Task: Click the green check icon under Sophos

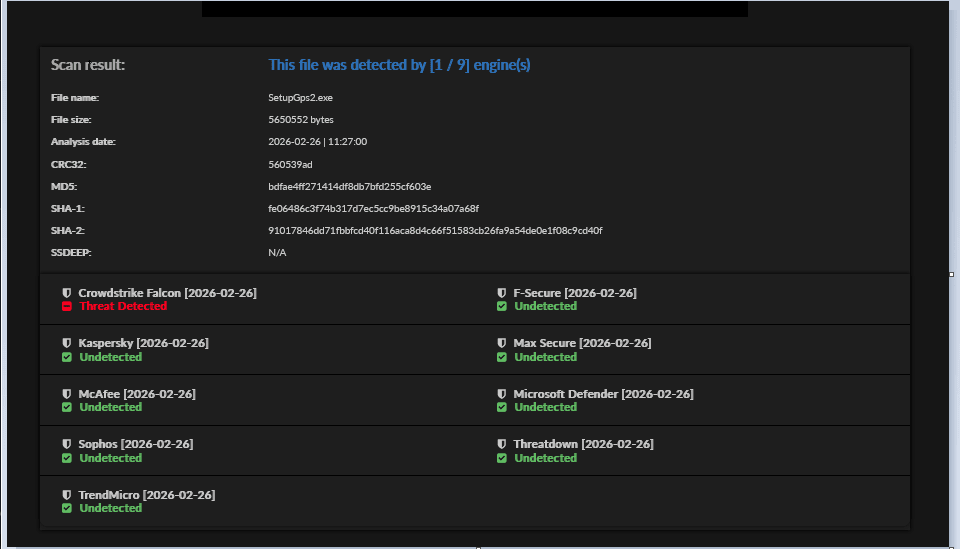Action: (67, 458)
